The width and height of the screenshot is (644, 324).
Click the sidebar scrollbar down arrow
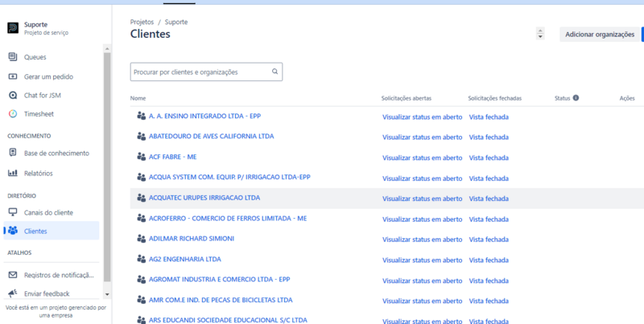[107, 294]
